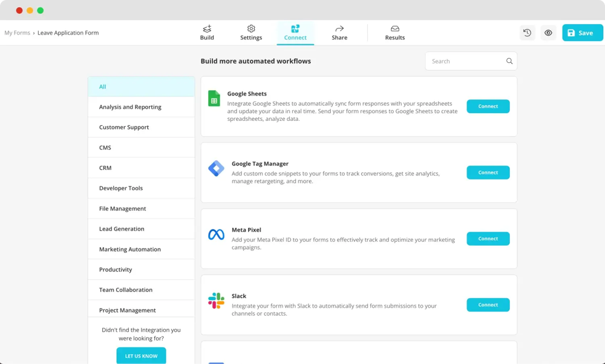The width and height of the screenshot is (605, 364).
Task: Connect Google Sheets to the form
Action: (x=488, y=106)
